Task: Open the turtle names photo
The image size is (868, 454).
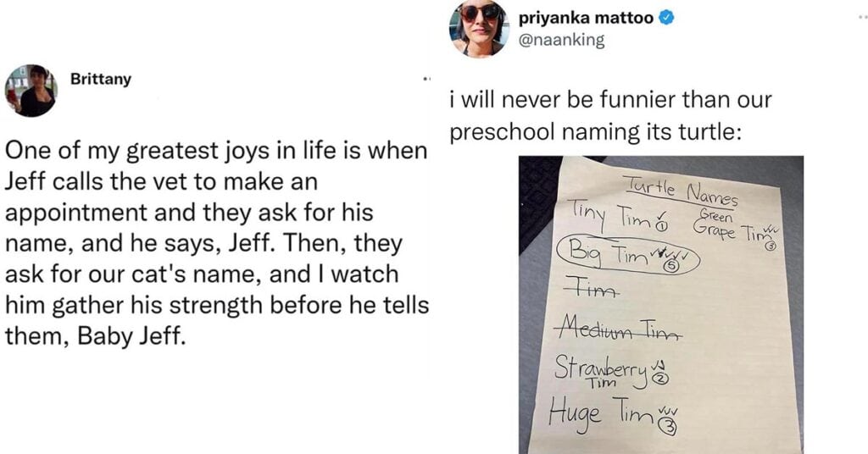Action: tap(661, 305)
